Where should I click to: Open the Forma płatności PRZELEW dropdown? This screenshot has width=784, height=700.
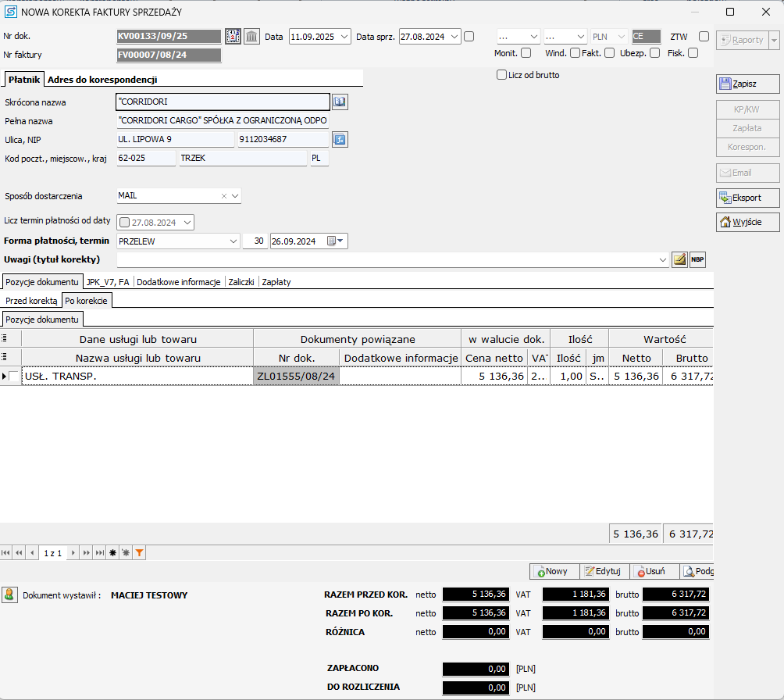click(233, 241)
